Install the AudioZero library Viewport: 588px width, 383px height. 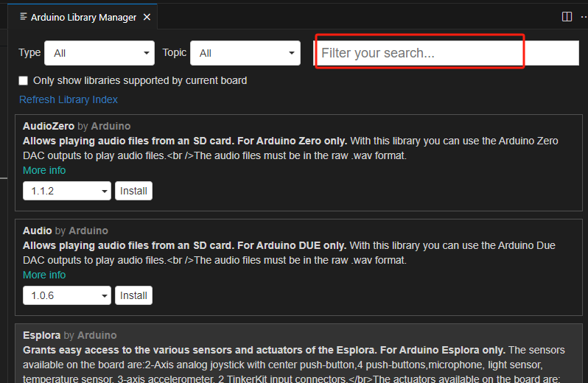(133, 191)
